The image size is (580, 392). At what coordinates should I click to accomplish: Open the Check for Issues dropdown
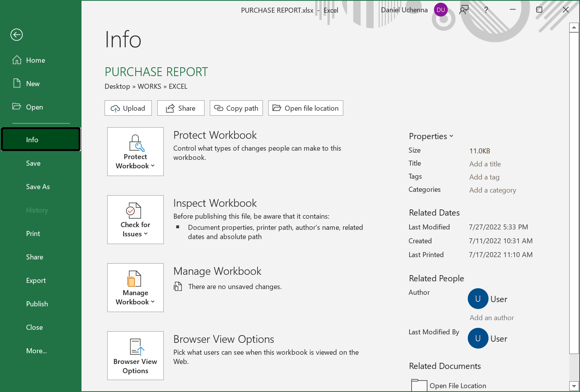pyautogui.click(x=135, y=220)
